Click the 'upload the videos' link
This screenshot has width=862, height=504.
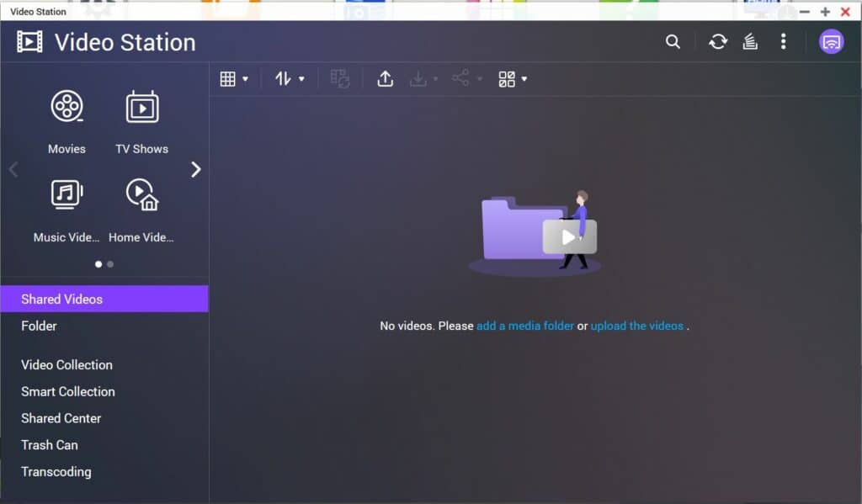pyautogui.click(x=637, y=326)
